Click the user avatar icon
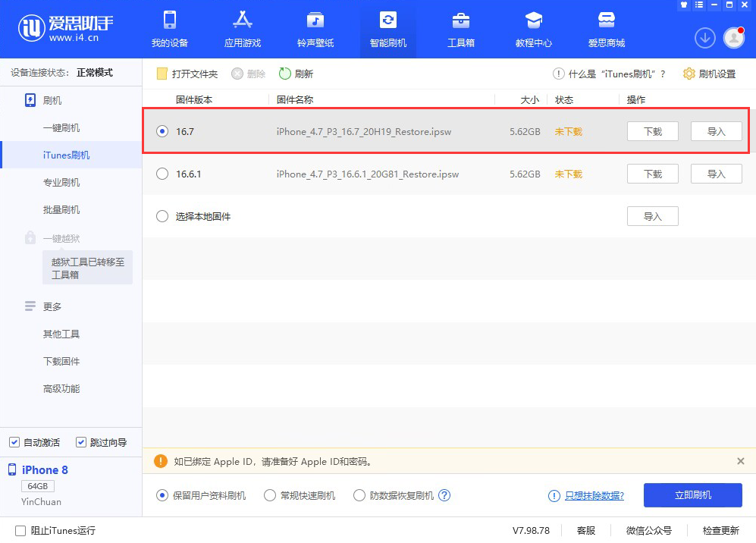This screenshot has height=543, width=756. (x=732, y=37)
